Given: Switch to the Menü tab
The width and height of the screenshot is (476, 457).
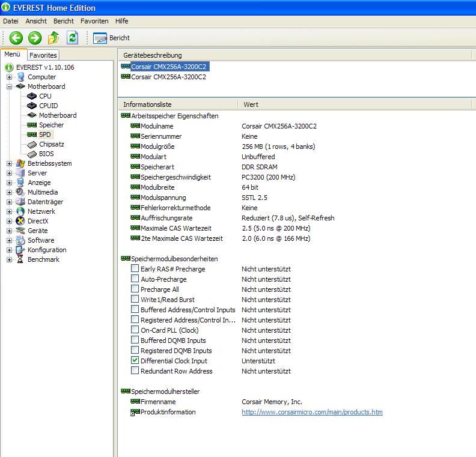Looking at the screenshot, I should [13, 54].
